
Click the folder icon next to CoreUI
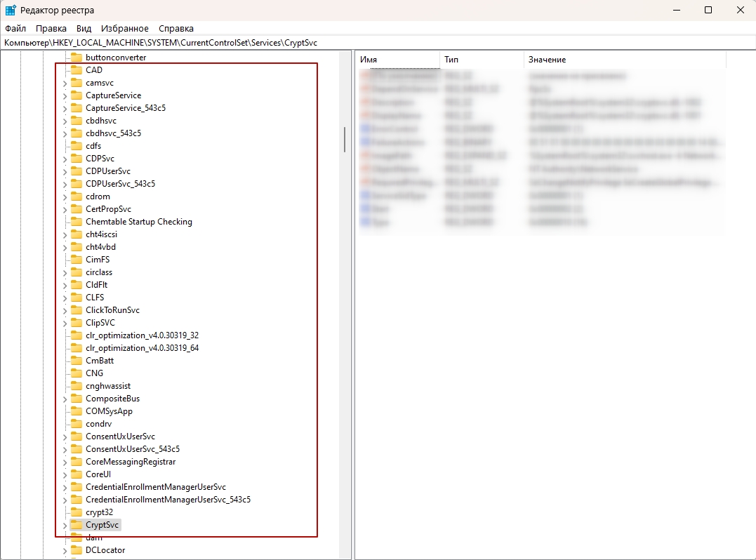[x=77, y=474]
